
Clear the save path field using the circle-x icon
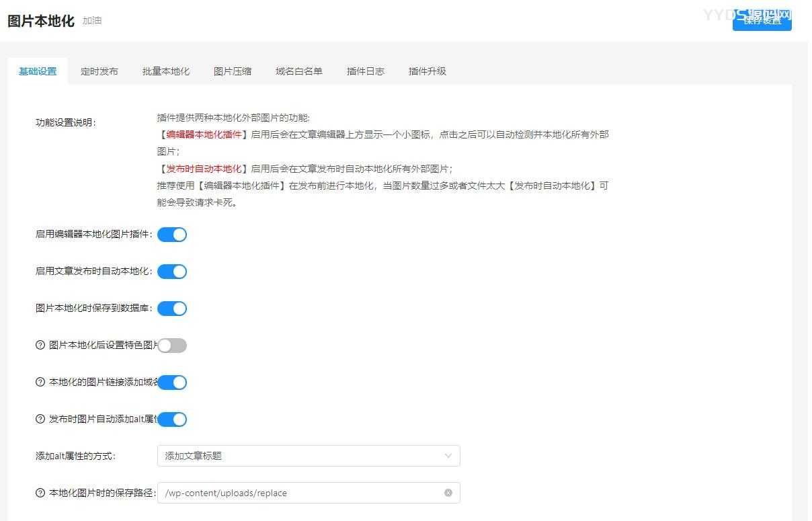point(448,493)
